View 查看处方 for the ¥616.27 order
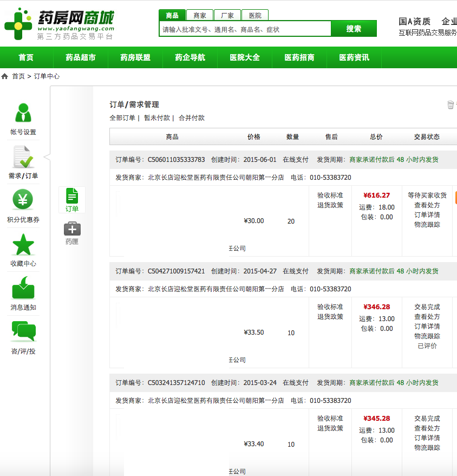457x476 pixels. (x=427, y=205)
